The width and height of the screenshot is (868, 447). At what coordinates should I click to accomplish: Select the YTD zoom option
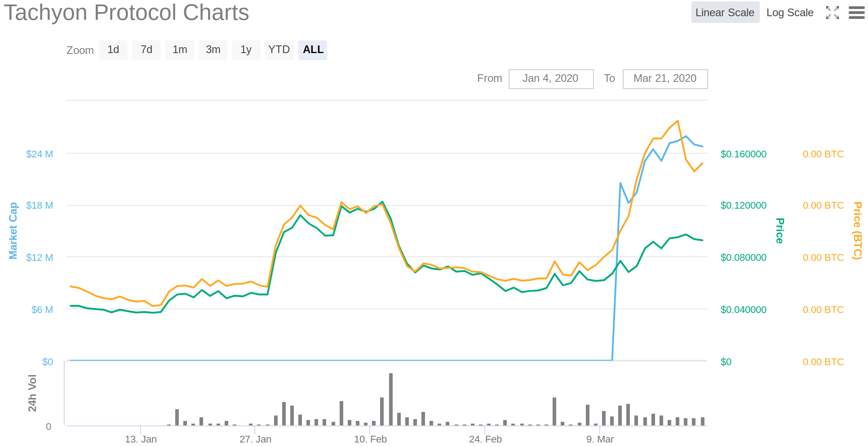point(279,50)
